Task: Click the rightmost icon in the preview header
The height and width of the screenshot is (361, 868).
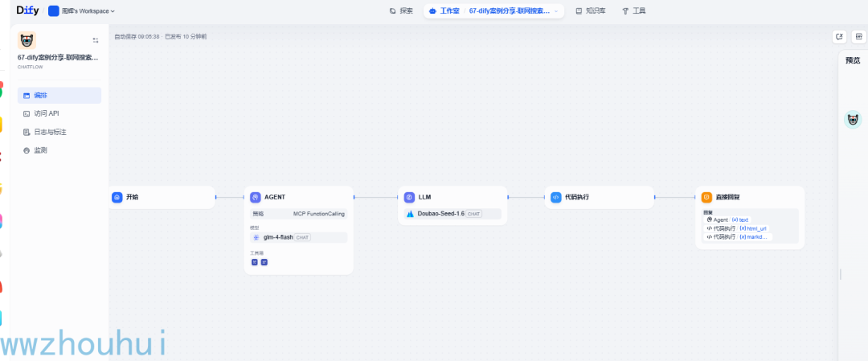Action: point(858,36)
